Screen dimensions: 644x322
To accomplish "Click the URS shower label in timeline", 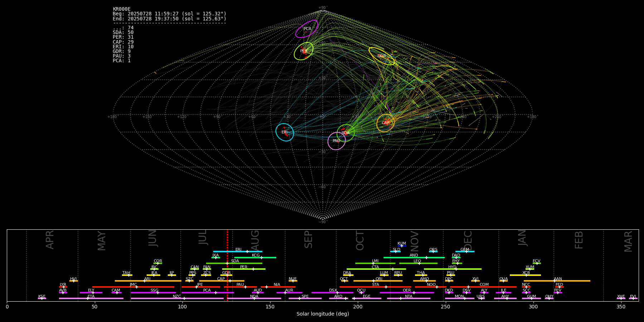I will pos(481,297).
